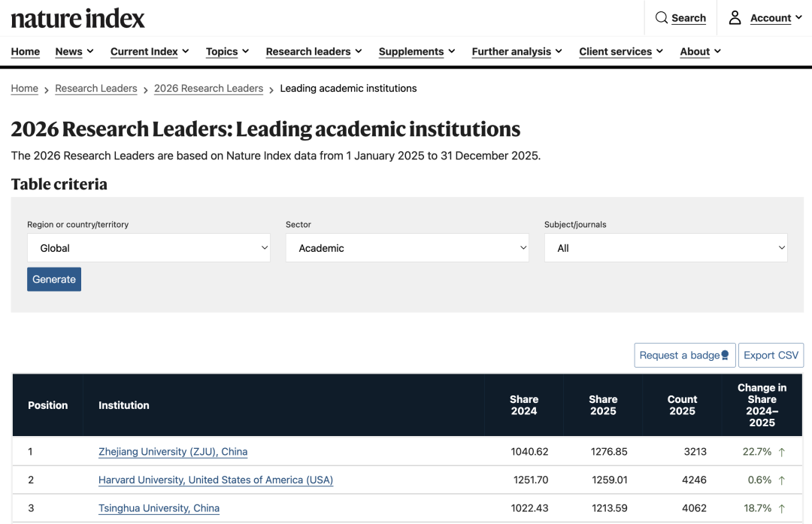The width and height of the screenshot is (812, 524).
Task: Click the 1251.70 share value
Action: [x=531, y=480]
